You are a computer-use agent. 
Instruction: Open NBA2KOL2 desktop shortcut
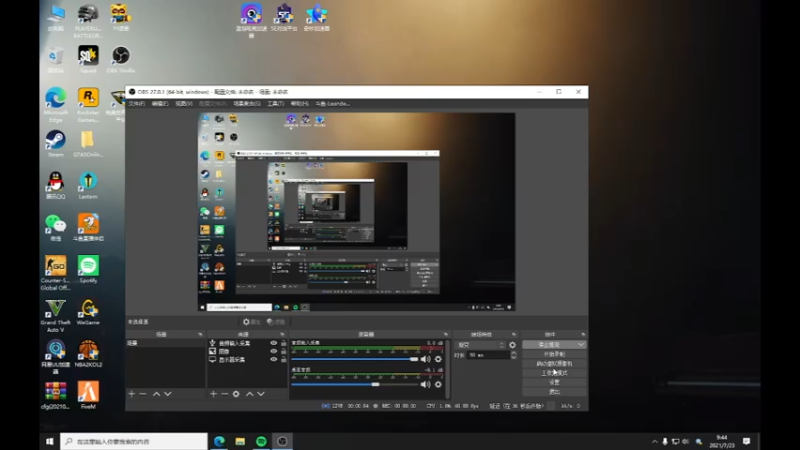point(88,354)
